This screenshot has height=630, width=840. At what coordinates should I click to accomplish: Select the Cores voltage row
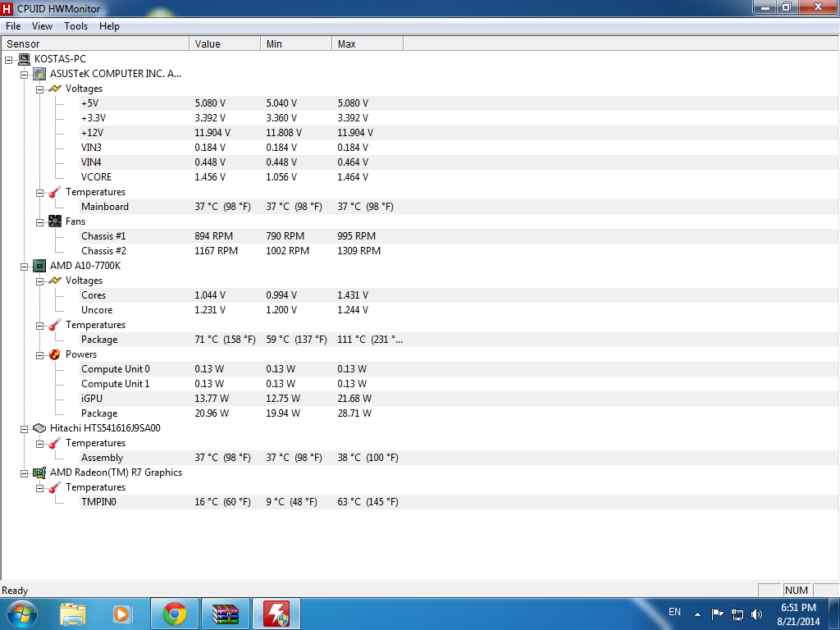coord(459,295)
